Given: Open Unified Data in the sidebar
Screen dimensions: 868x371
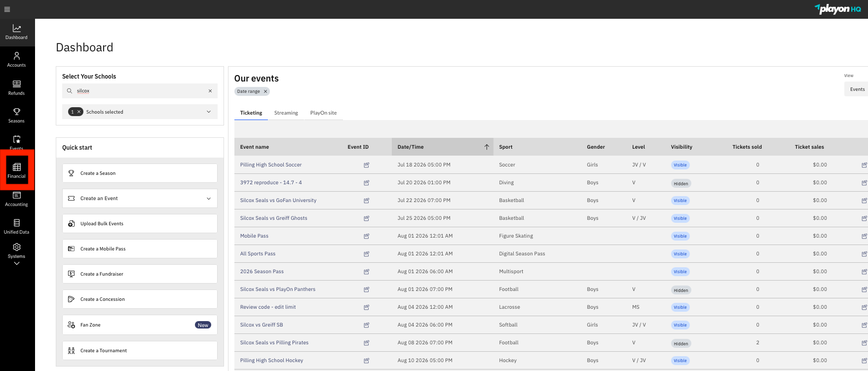Looking at the screenshot, I should tap(17, 227).
